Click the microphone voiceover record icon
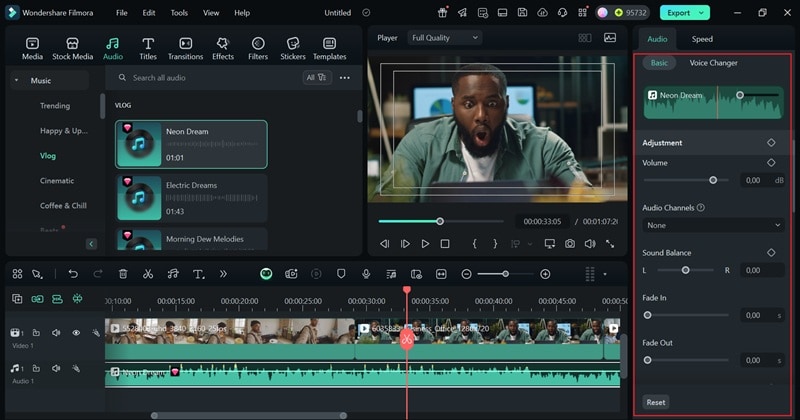The width and height of the screenshot is (800, 420). click(366, 274)
